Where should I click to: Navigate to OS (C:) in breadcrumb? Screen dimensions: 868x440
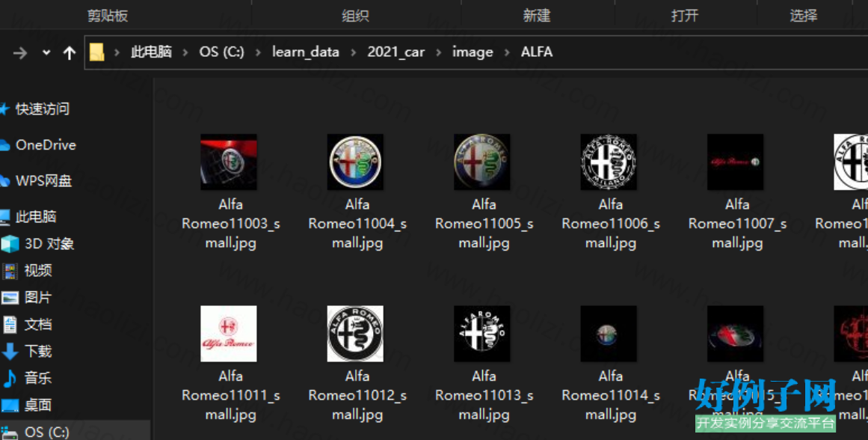click(221, 52)
